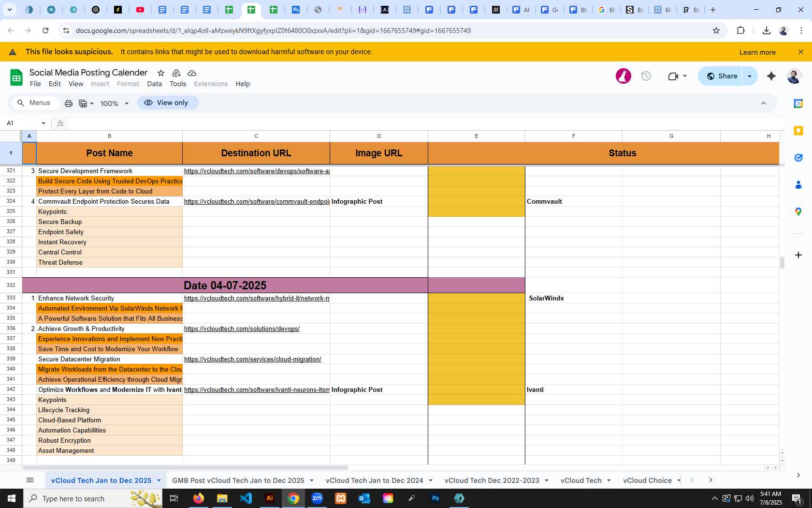This screenshot has height=508, width=812.
Task: Star the Social Media Posting Calender document
Action: point(161,73)
